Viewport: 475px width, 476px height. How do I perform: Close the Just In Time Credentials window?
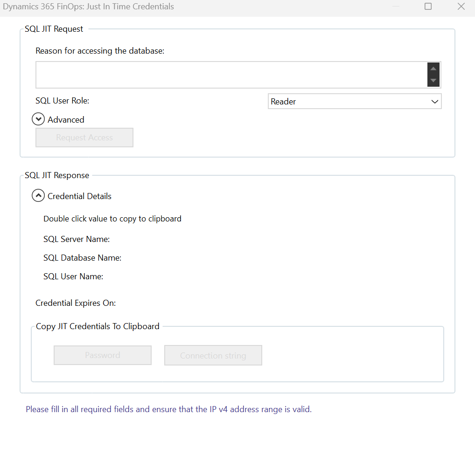461,7
